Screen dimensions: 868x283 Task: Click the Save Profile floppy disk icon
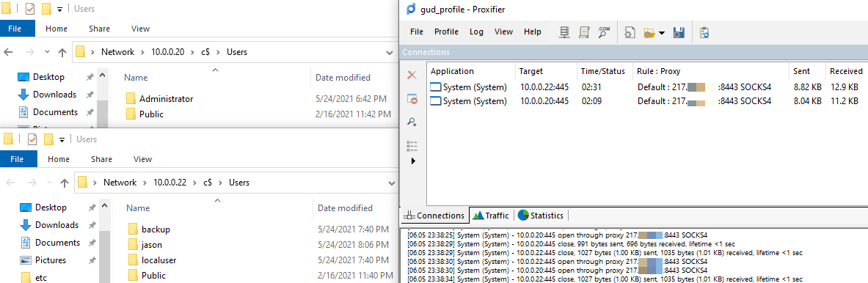click(x=679, y=32)
